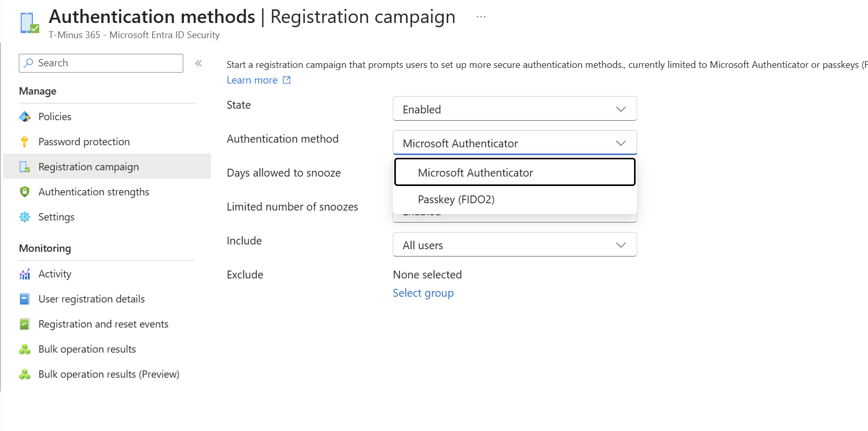This screenshot has height=431, width=868.
Task: Expand the State dropdown showing Enabled
Action: click(x=514, y=109)
